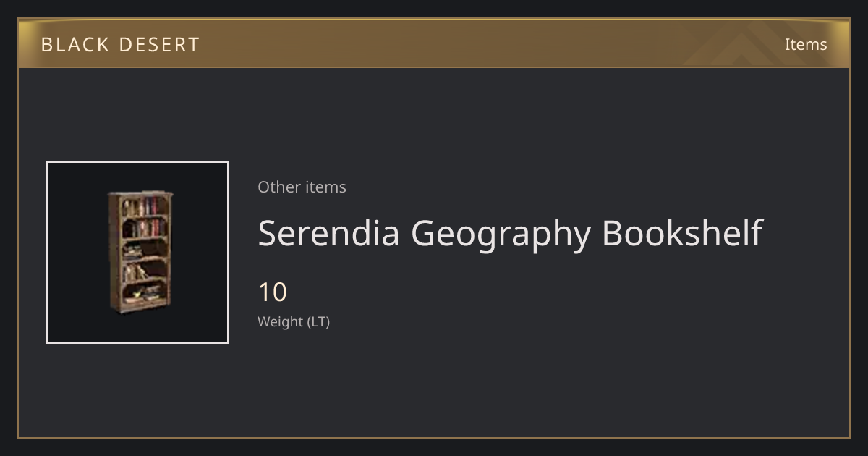Screen dimensions: 868x456
Task: Click the weight value 10
Action: pos(273,292)
